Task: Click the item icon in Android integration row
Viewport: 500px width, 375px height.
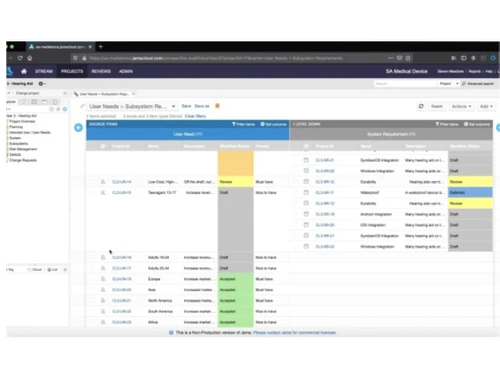Action: click(306, 214)
